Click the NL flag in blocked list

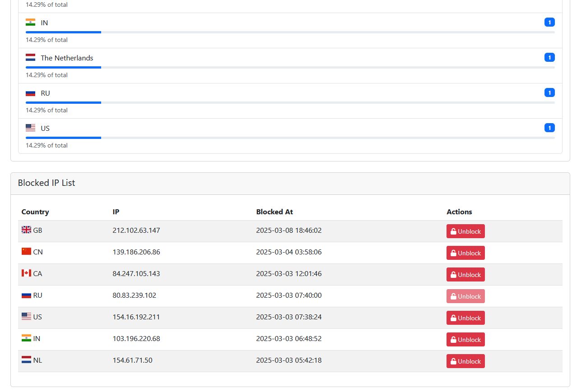[26, 360]
